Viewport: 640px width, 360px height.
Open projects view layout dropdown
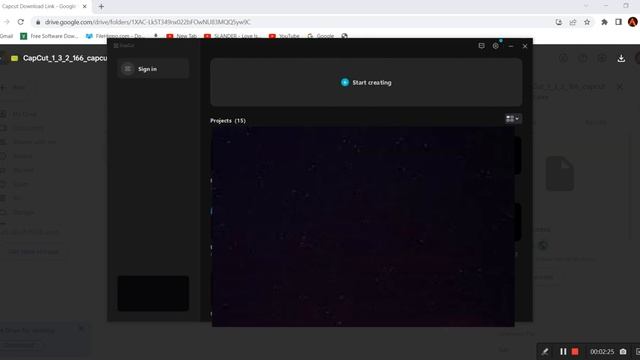coord(513,119)
